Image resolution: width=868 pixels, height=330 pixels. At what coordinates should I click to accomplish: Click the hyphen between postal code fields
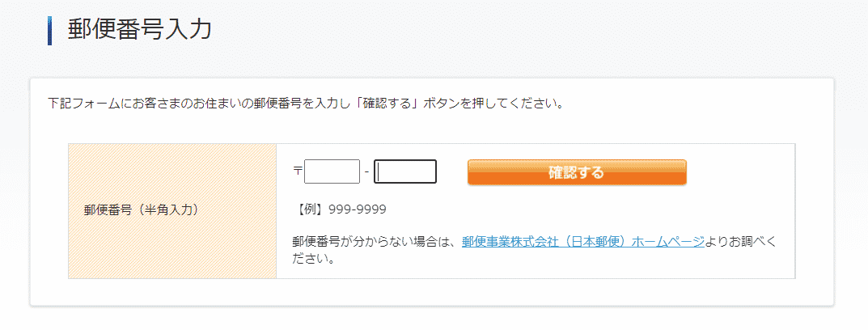point(367,172)
